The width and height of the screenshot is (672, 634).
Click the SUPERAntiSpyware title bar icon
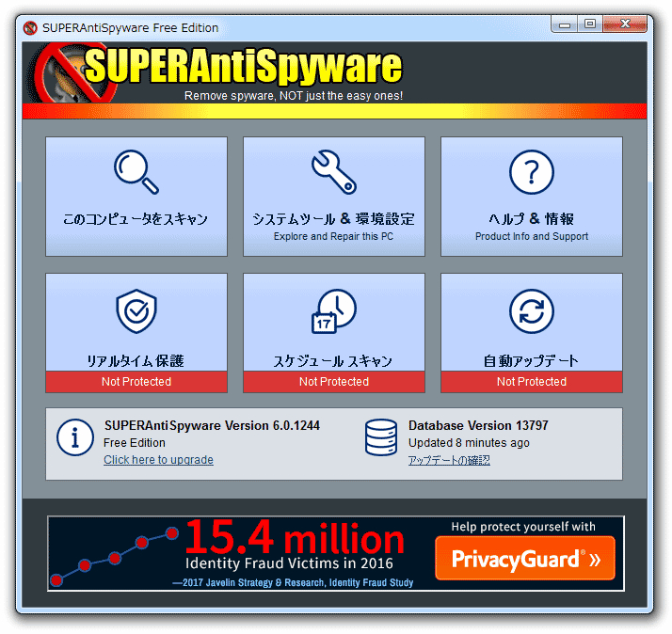click(30, 28)
